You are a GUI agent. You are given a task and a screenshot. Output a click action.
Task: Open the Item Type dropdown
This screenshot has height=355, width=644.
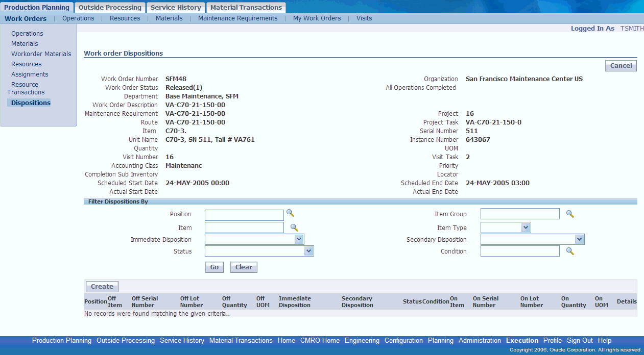click(x=526, y=227)
